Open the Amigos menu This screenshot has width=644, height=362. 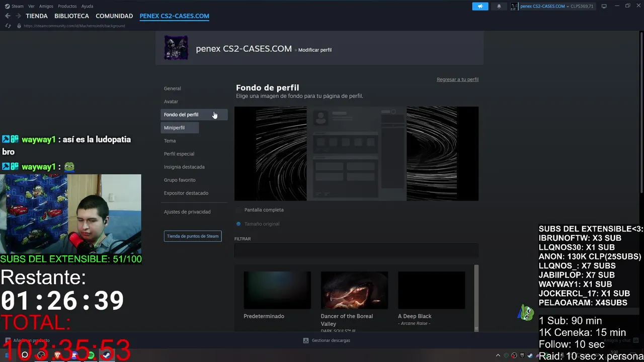[x=46, y=6]
